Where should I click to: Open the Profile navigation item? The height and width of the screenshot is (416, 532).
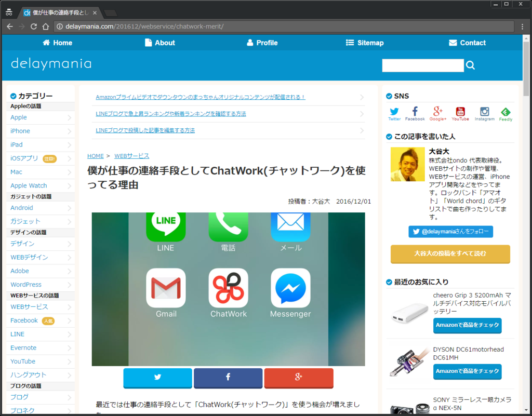[x=262, y=43]
